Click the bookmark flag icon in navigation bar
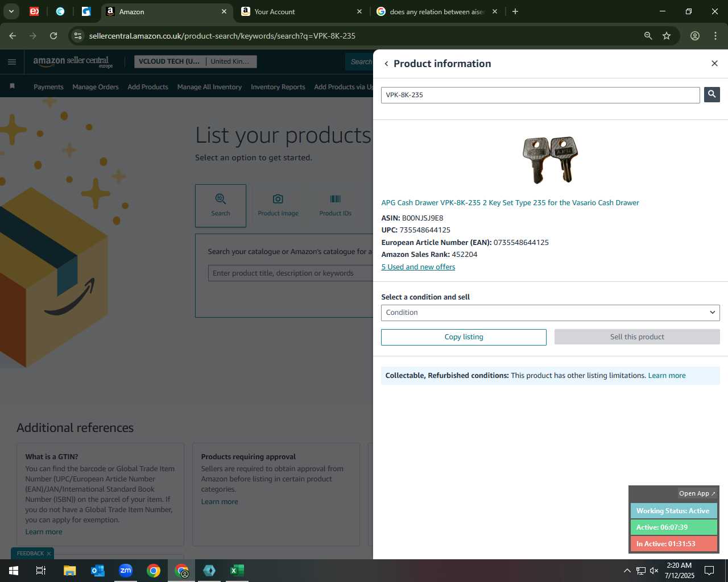 pyautogui.click(x=12, y=86)
